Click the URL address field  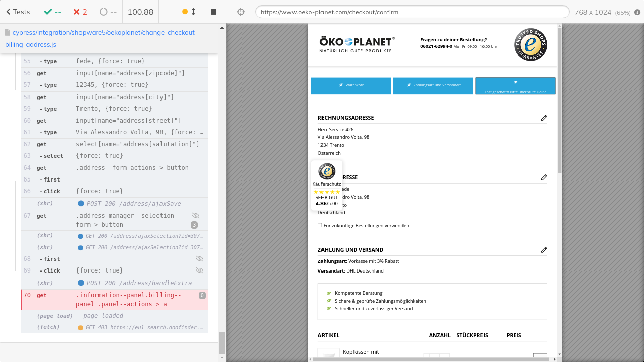pos(412,12)
